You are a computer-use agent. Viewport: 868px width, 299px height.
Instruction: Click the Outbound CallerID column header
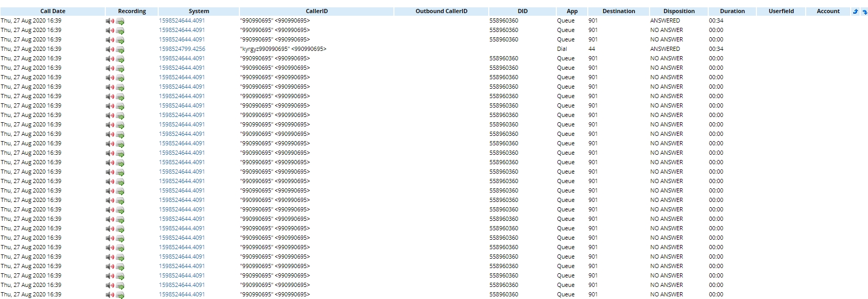441,11
